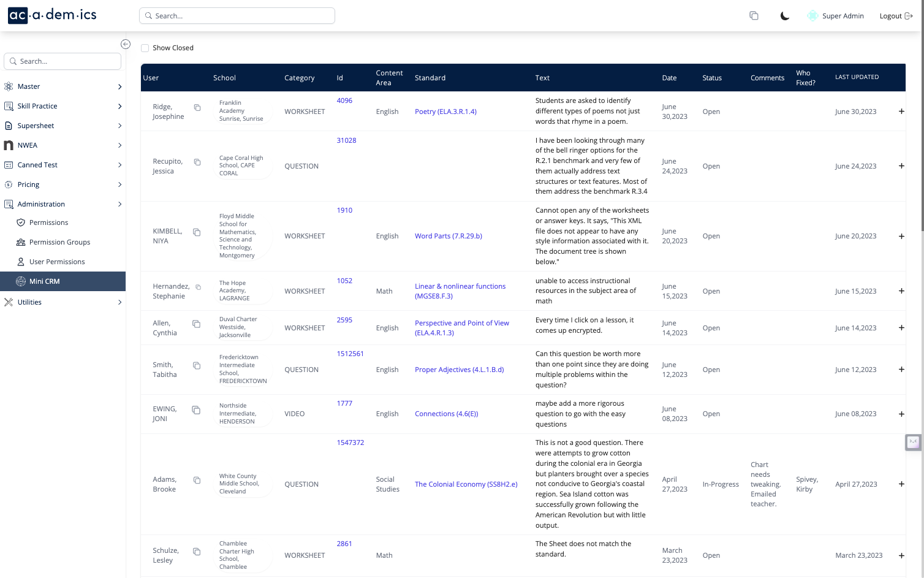Click copy icon next to Adams, Brooke
Viewport: 924px width, 578px height.
coord(197,480)
